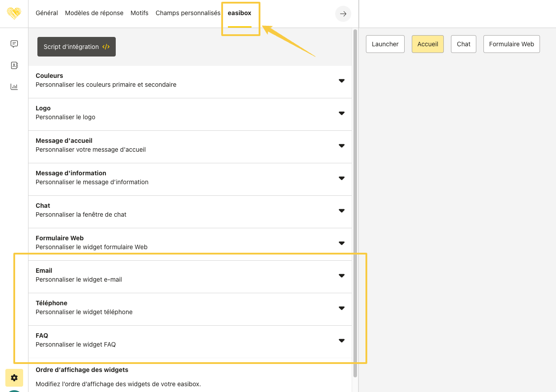556x392 pixels.
Task: Click the right arrow tab scroll button
Action: click(343, 14)
